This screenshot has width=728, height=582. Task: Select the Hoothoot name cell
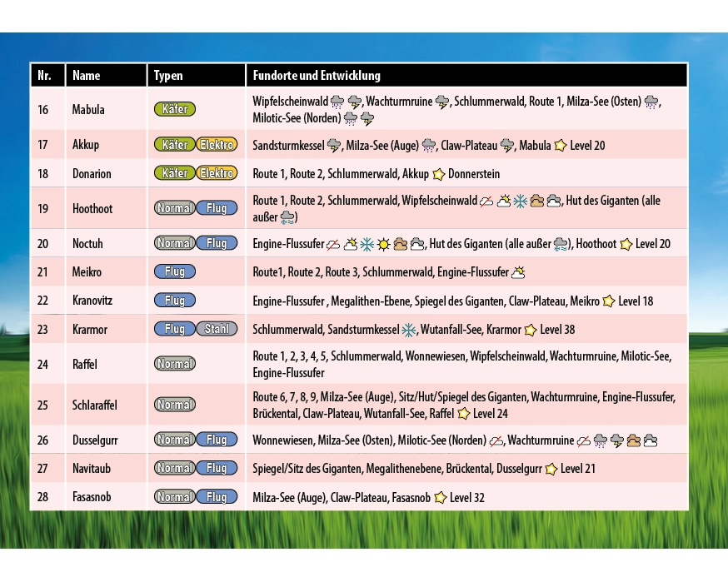coord(92,209)
